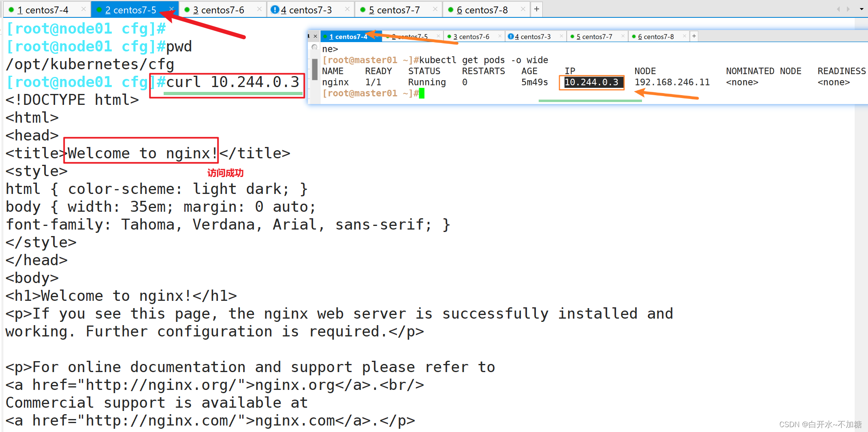The width and height of the screenshot is (868, 432).
Task: Click the '<p>For online documentation' line
Action: click(250, 367)
